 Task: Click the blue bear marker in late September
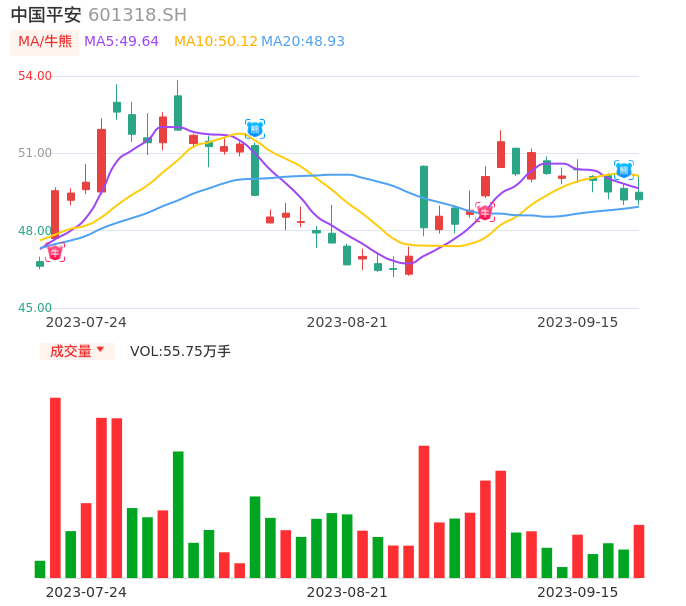624,170
